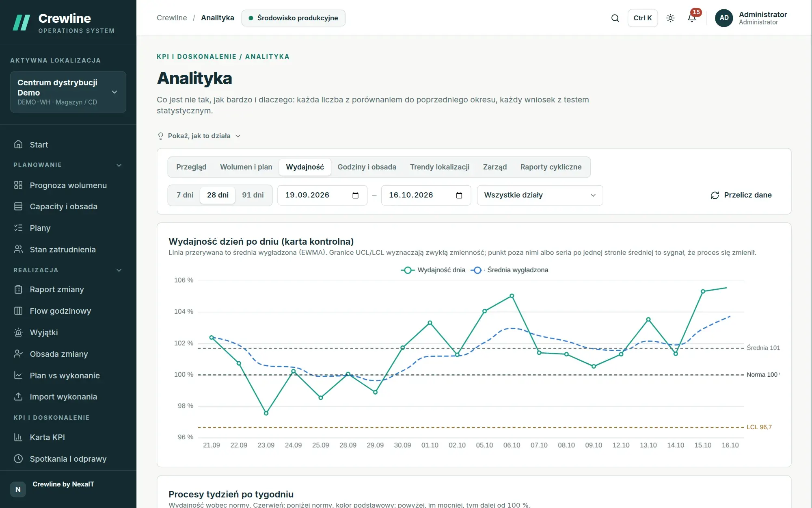Click the Raport zmiany clipboard icon
Image resolution: width=812 pixels, height=508 pixels.
click(x=18, y=289)
